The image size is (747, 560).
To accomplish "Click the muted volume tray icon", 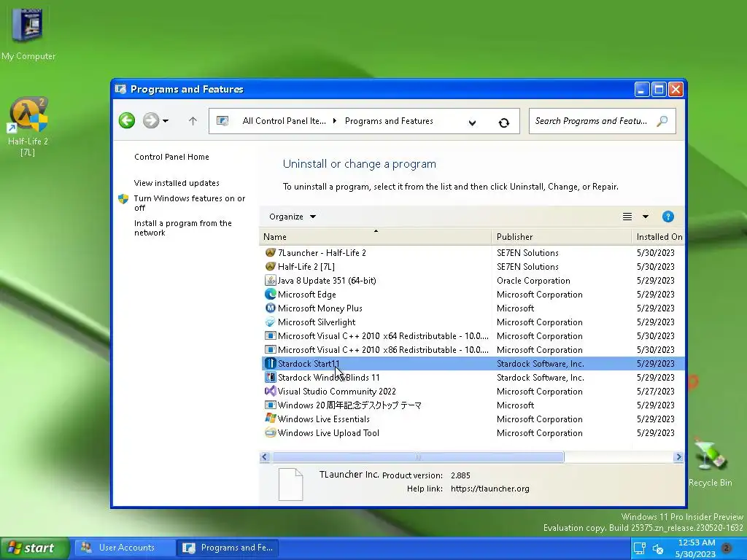I will (x=658, y=549).
